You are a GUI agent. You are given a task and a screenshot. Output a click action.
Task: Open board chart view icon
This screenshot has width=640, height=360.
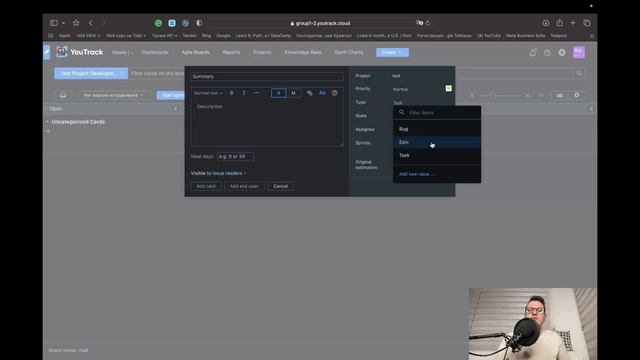(x=560, y=95)
